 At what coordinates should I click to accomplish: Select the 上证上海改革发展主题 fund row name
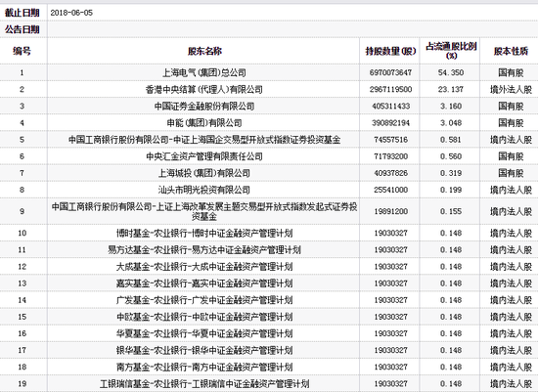[x=204, y=211]
